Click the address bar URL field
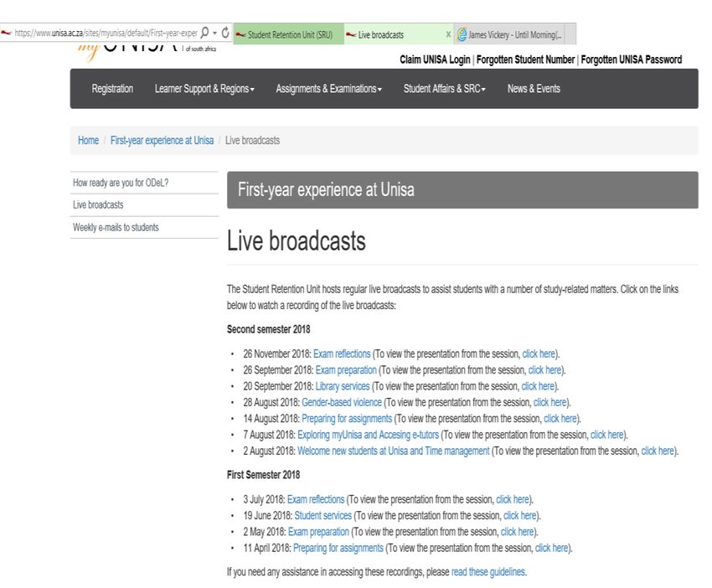This screenshot has height=588, width=712. 106,34
